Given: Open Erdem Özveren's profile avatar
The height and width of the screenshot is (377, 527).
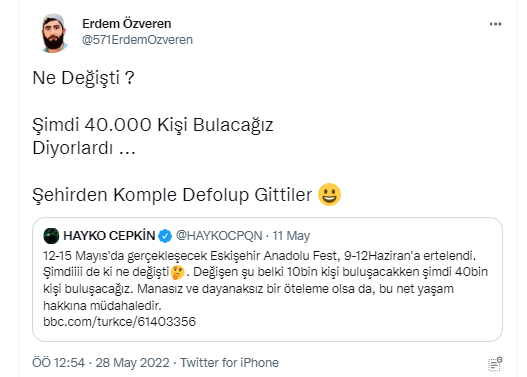Looking at the screenshot, I should pyautogui.click(x=53, y=33).
